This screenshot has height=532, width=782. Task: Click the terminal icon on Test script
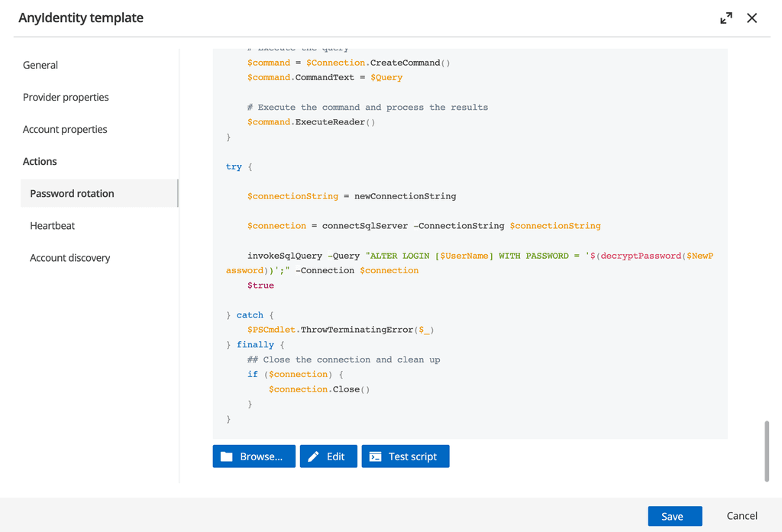(x=375, y=456)
